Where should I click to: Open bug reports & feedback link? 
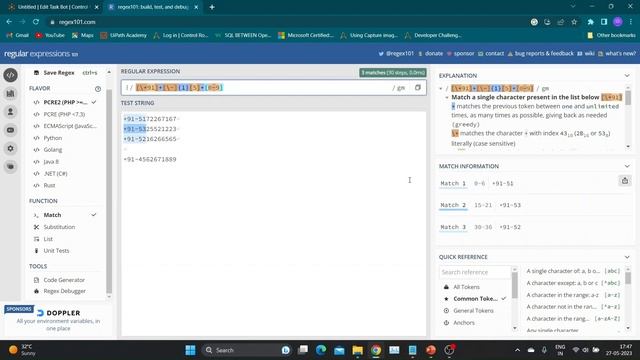[540, 53]
